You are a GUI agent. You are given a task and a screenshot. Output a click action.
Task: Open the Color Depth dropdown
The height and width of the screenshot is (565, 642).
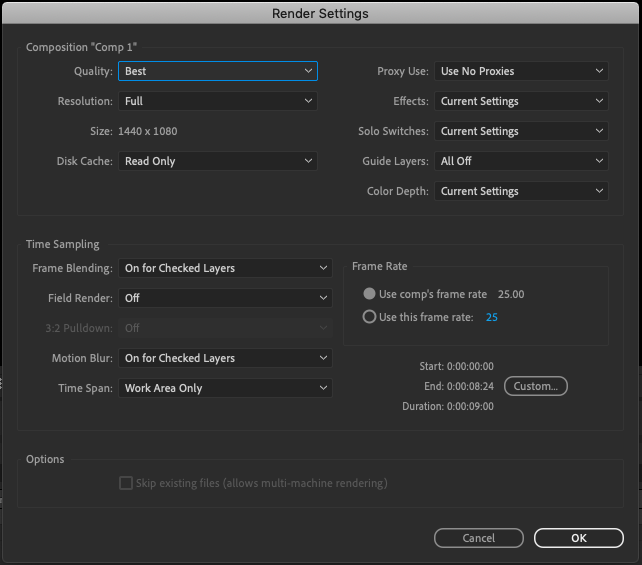tap(521, 191)
